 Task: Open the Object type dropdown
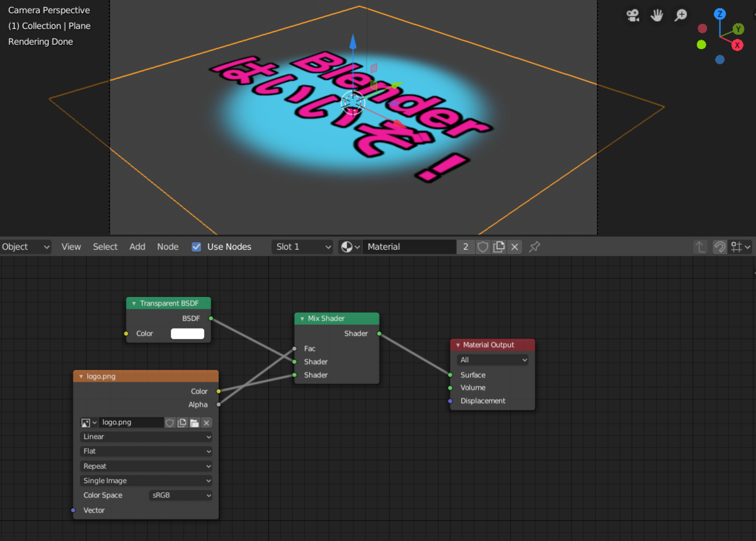[26, 247]
